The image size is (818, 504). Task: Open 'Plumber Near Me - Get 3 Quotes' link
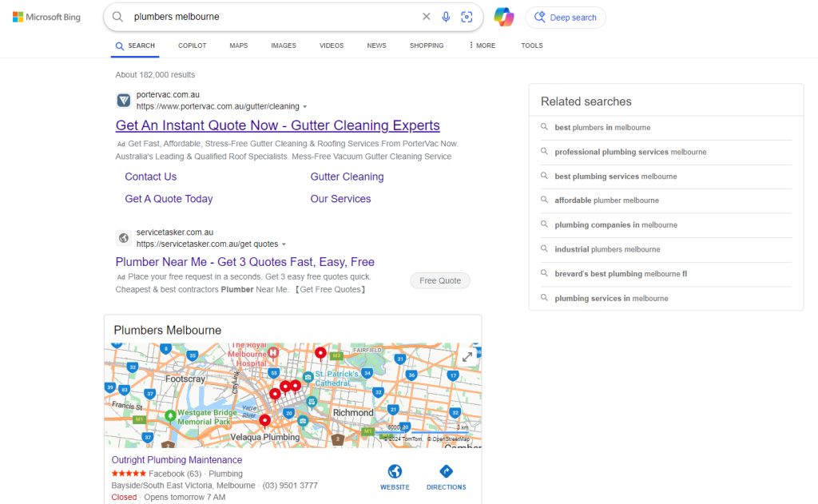(244, 262)
